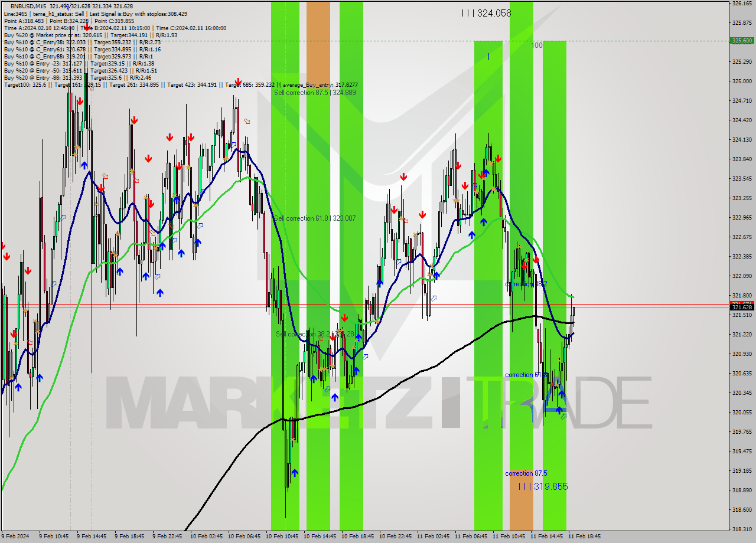
Task: Click the 9 Feb 10:45 time label
Action: click(54, 537)
